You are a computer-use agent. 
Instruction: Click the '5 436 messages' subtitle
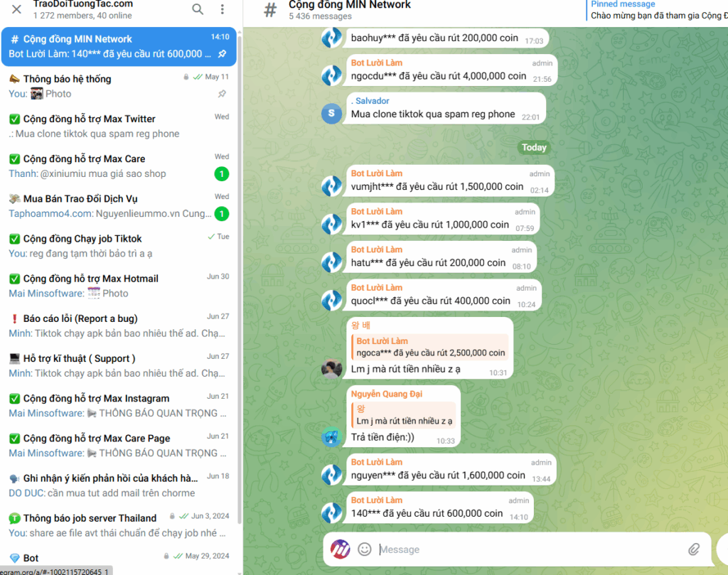(320, 16)
